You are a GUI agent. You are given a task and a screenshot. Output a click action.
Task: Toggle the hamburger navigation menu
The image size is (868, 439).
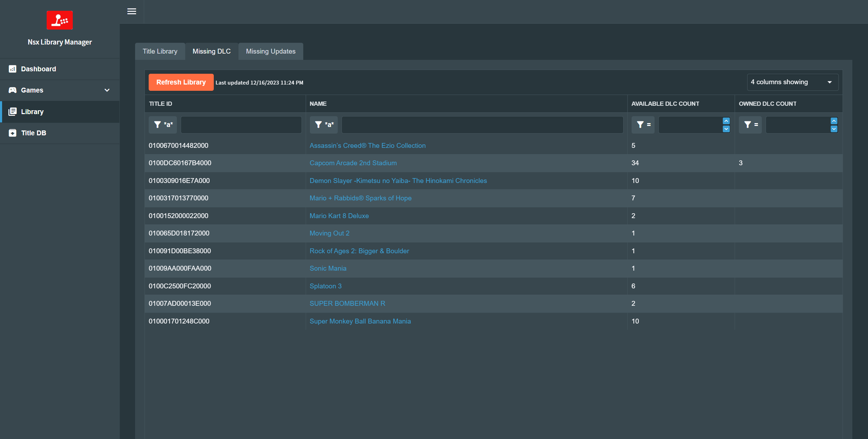tap(132, 11)
